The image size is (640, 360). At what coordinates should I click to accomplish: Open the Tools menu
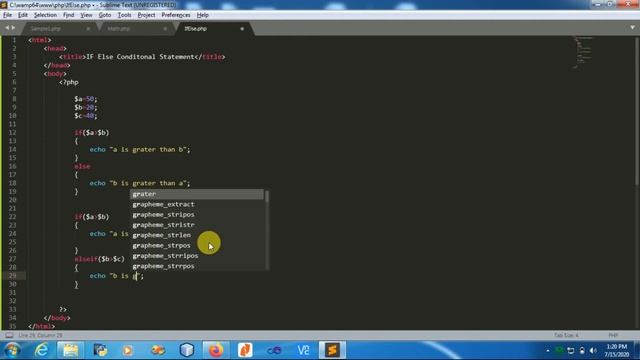coord(124,15)
